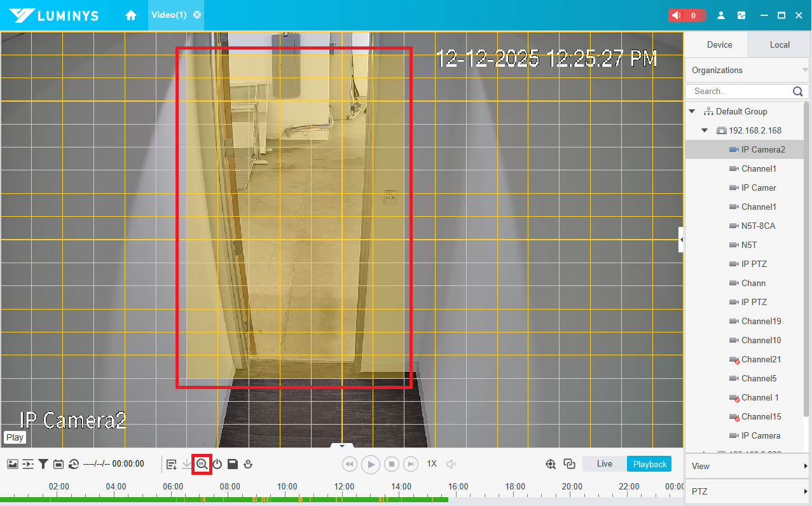Click the filter funnel icon
The height and width of the screenshot is (506, 812).
pos(43,464)
